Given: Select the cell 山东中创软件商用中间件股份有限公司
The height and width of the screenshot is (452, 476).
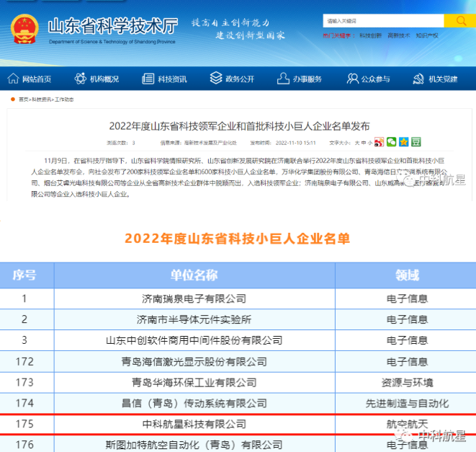Looking at the screenshot, I should coord(194,340).
